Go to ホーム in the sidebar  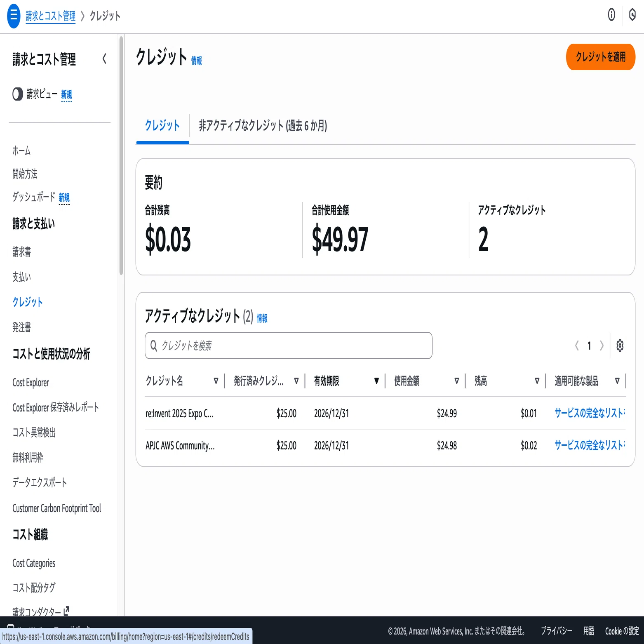click(x=21, y=150)
